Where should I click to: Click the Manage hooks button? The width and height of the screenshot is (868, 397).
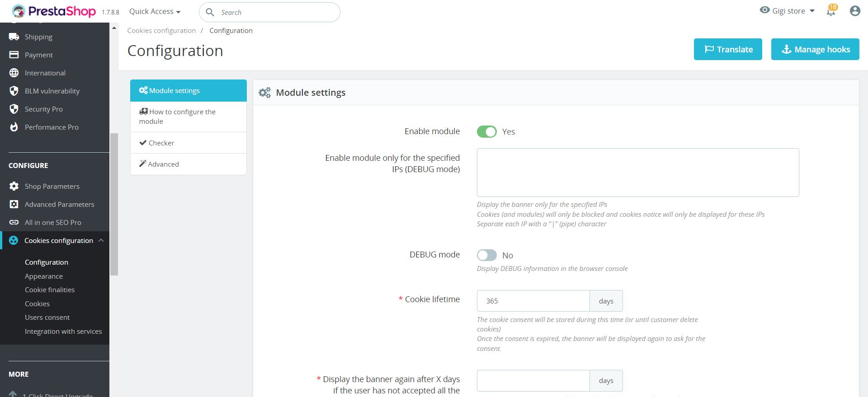pos(815,49)
